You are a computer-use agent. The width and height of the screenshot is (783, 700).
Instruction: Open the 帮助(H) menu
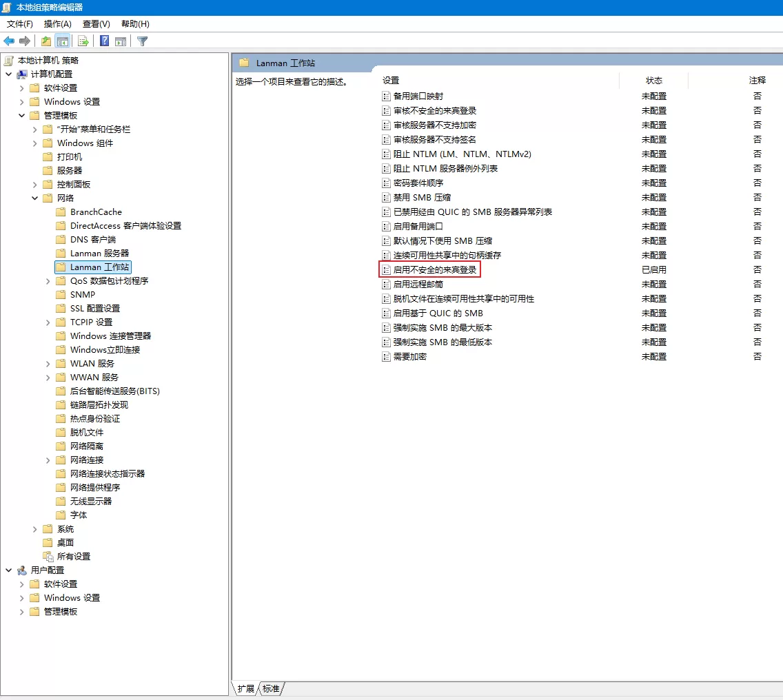pyautogui.click(x=135, y=24)
